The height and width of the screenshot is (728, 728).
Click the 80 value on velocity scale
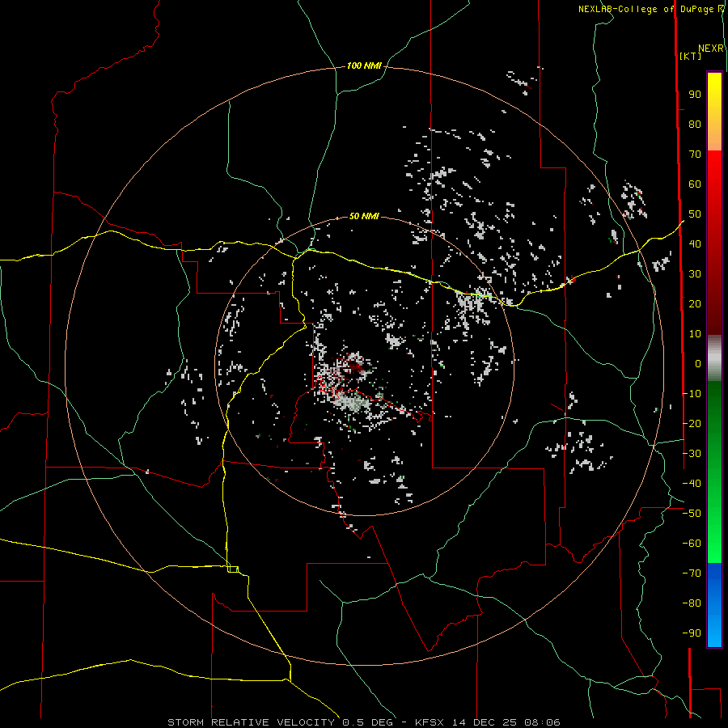tap(695, 124)
